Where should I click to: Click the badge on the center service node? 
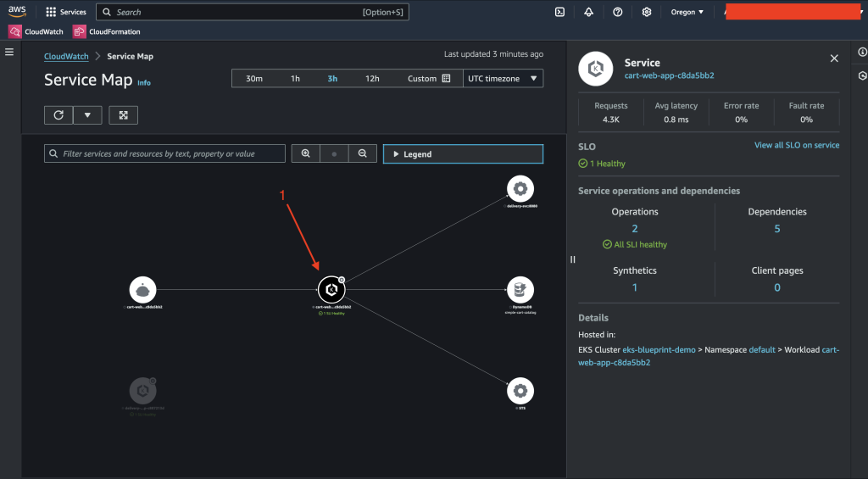coord(342,280)
